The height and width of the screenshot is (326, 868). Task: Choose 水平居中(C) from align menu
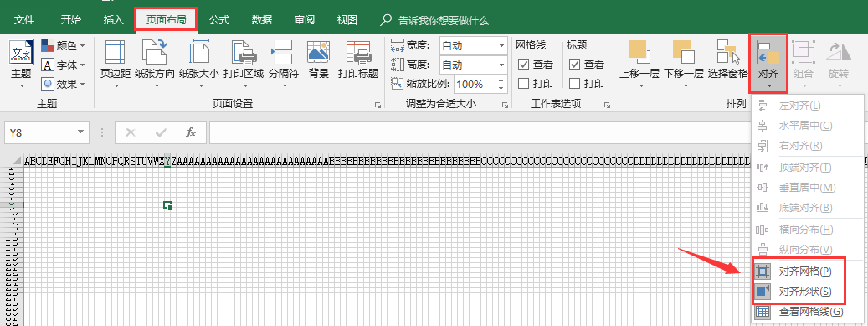point(808,126)
